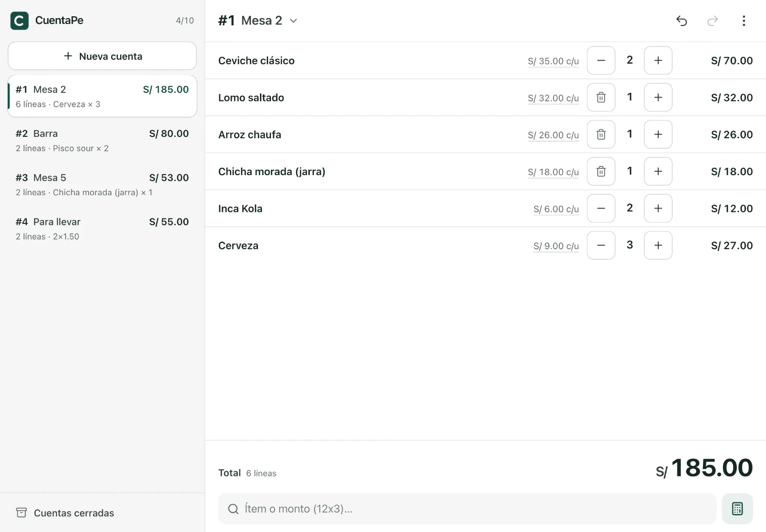Click the 4/10 account counter
Viewport: 766px width, 532px height.
click(x=185, y=21)
